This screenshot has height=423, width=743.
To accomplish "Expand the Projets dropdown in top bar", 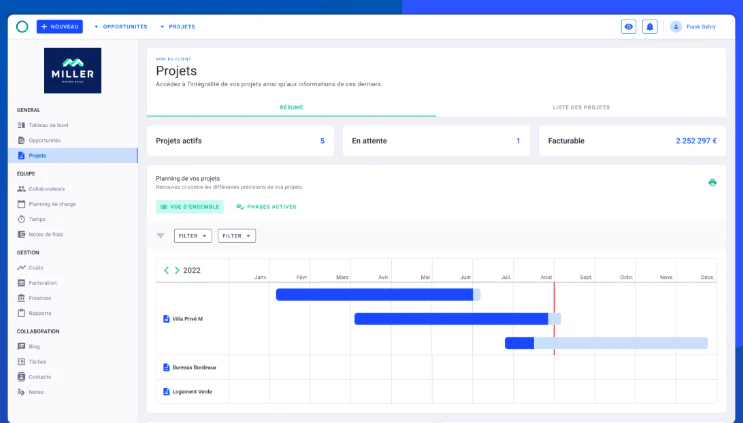I will (178, 27).
